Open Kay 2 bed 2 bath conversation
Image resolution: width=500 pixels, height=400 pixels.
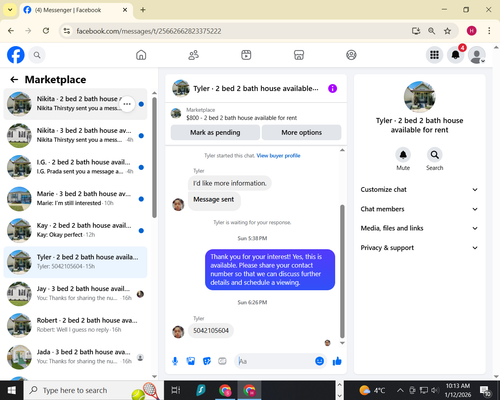click(75, 230)
